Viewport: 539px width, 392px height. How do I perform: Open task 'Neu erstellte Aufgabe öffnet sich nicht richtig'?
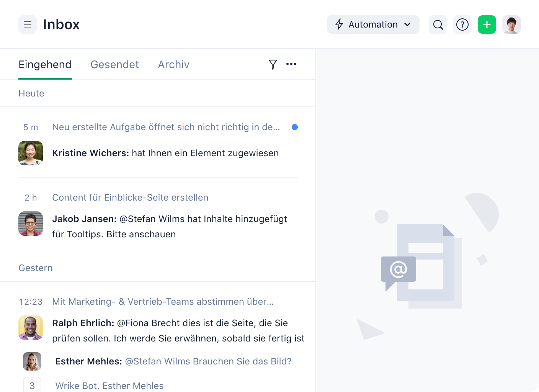click(x=166, y=127)
